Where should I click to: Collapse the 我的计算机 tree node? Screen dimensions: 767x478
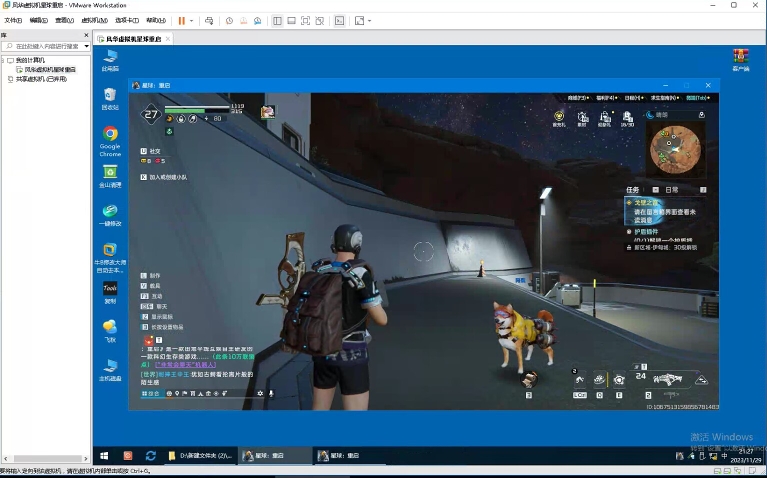[x=3, y=60]
